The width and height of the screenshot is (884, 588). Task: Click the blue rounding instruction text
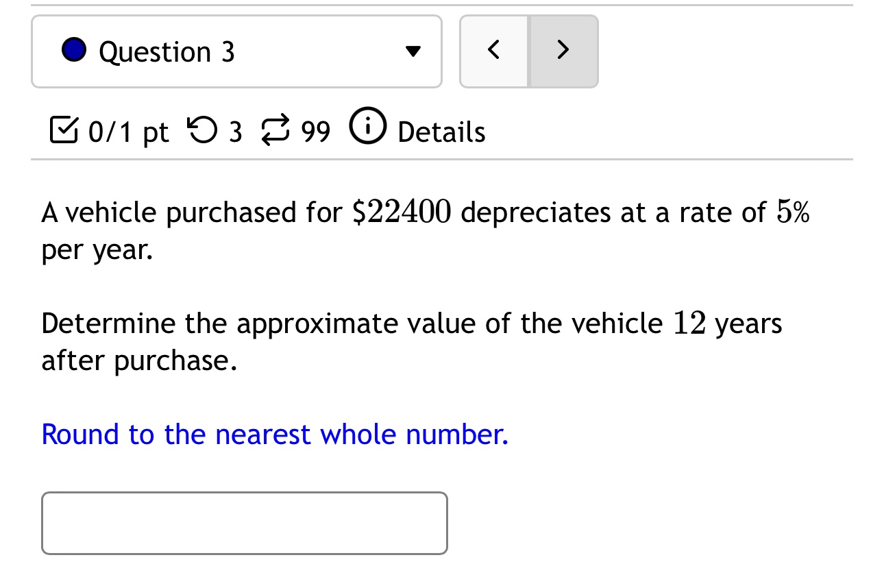pyautogui.click(x=275, y=434)
